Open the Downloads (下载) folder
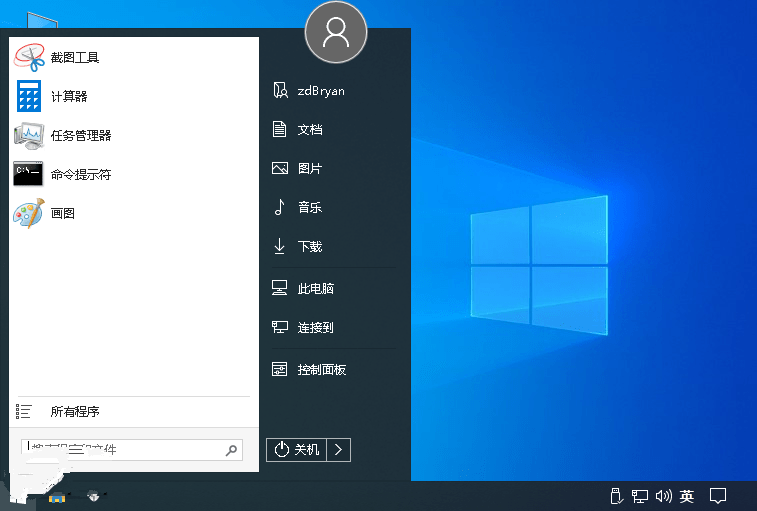Viewport: 757px width, 511px height. (309, 247)
